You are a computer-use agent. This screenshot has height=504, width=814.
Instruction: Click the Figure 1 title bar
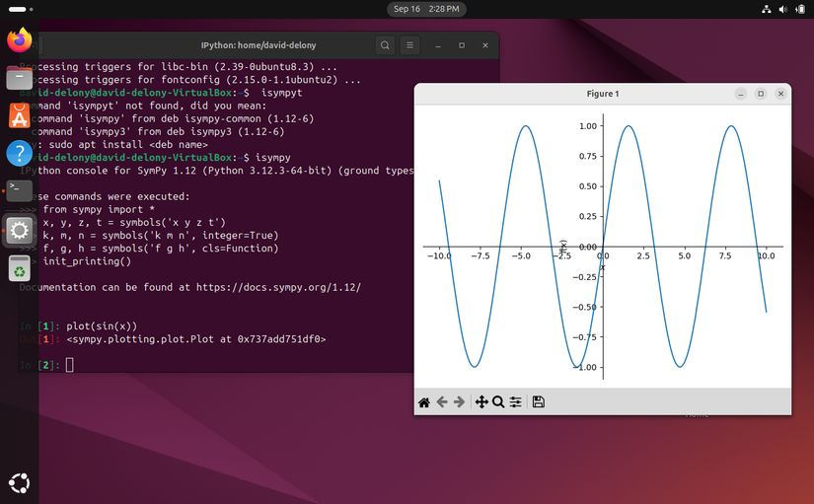click(x=602, y=94)
